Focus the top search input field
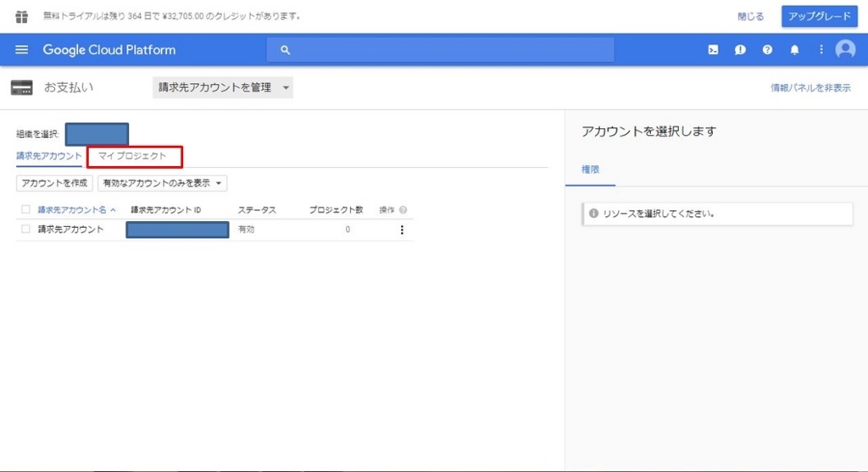Image resolution: width=868 pixels, height=472 pixels. point(440,50)
